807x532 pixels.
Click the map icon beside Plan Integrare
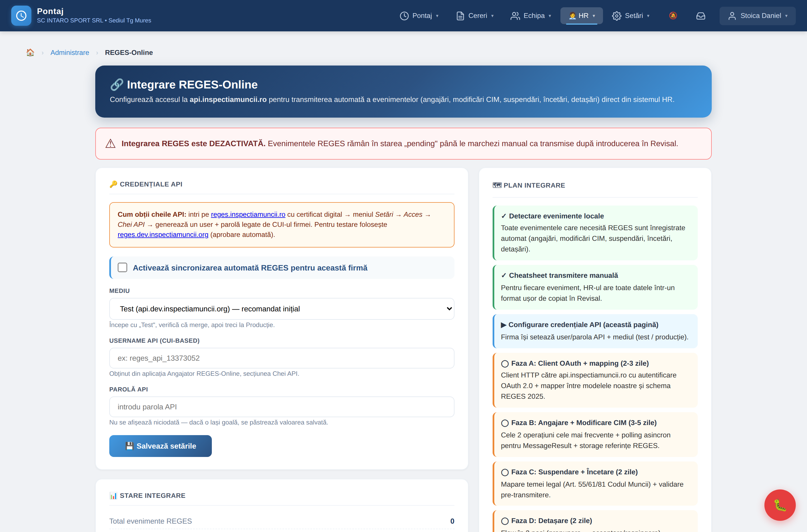pyautogui.click(x=497, y=185)
